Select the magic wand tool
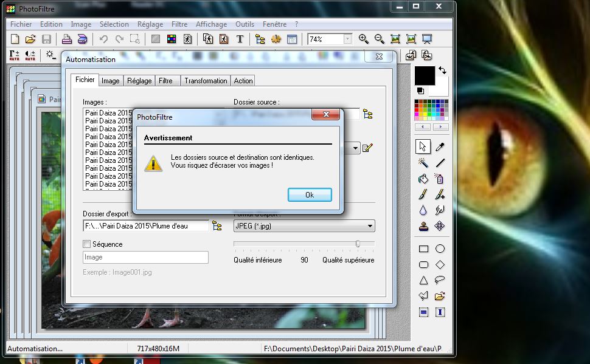This screenshot has width=590, height=364. (423, 162)
